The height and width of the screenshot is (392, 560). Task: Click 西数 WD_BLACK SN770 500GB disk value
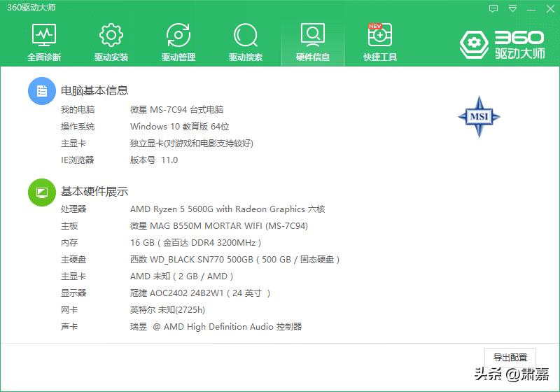pyautogui.click(x=234, y=260)
